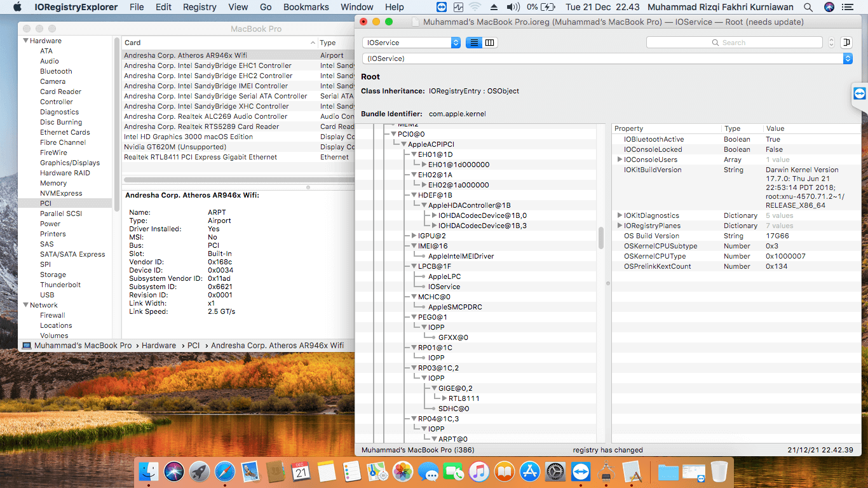Switch to column browser view
Image resolution: width=868 pixels, height=488 pixels.
489,43
